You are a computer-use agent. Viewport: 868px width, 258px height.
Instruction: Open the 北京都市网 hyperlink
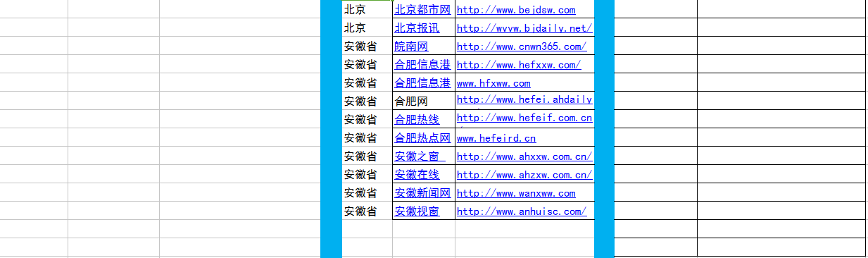422,10
